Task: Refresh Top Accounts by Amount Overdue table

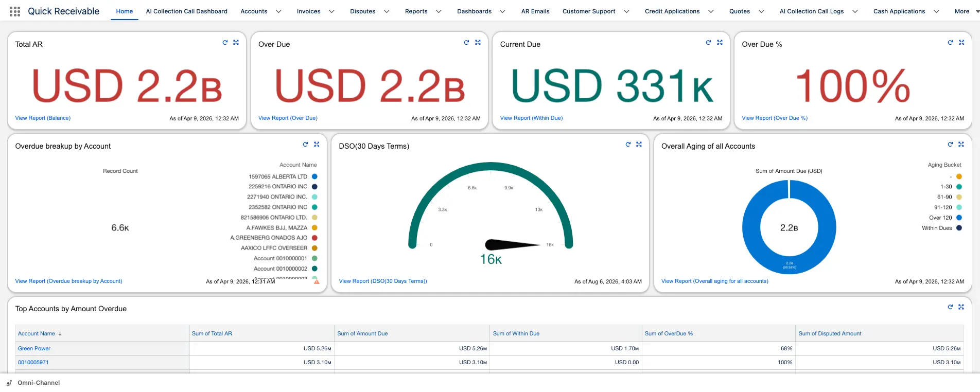Action: point(950,307)
